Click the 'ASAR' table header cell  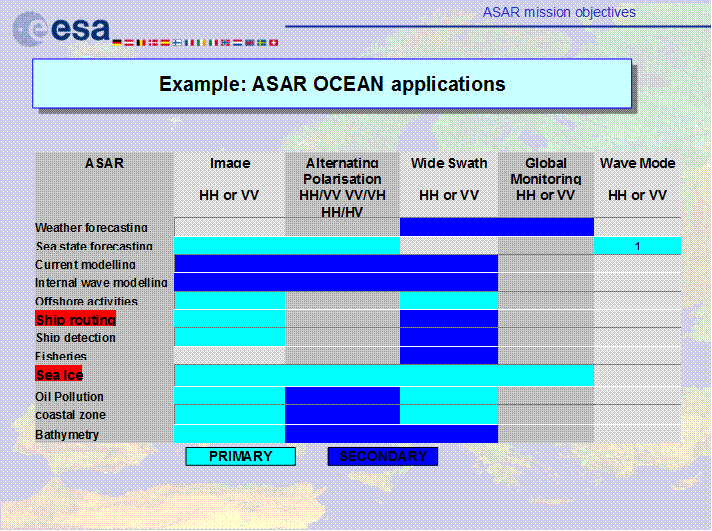(x=104, y=185)
